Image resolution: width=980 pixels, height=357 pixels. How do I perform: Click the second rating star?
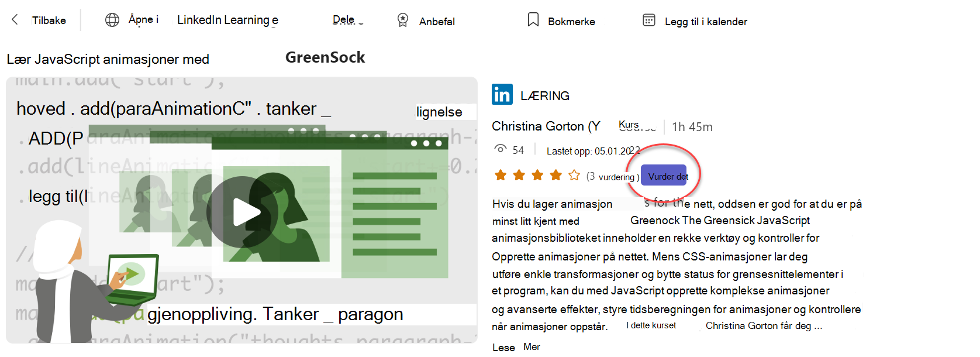[x=519, y=175]
